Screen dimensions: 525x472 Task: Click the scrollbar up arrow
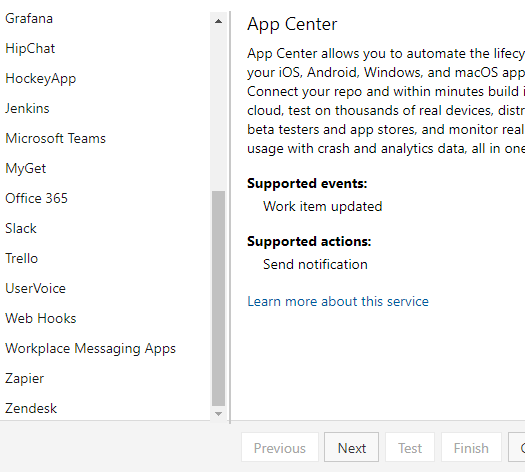click(x=219, y=21)
